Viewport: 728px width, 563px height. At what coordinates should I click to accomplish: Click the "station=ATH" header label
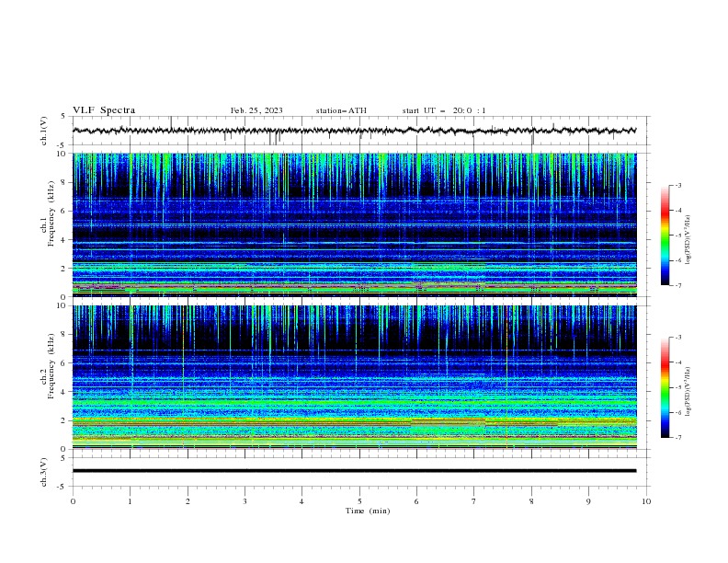coord(341,110)
